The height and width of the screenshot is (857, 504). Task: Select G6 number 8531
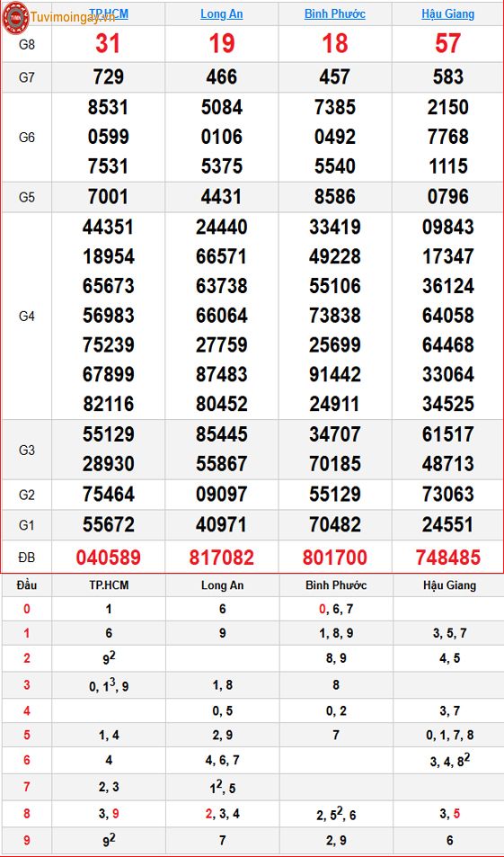(108, 107)
